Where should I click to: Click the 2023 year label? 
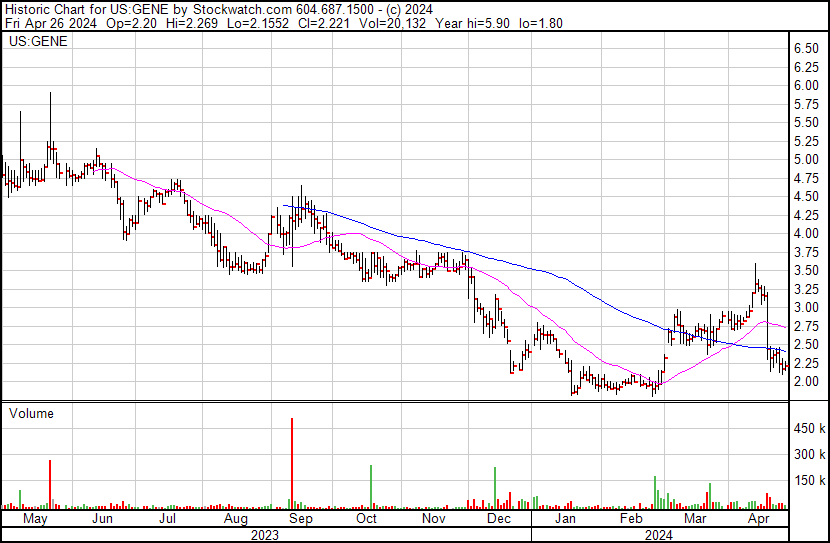pyautogui.click(x=265, y=535)
